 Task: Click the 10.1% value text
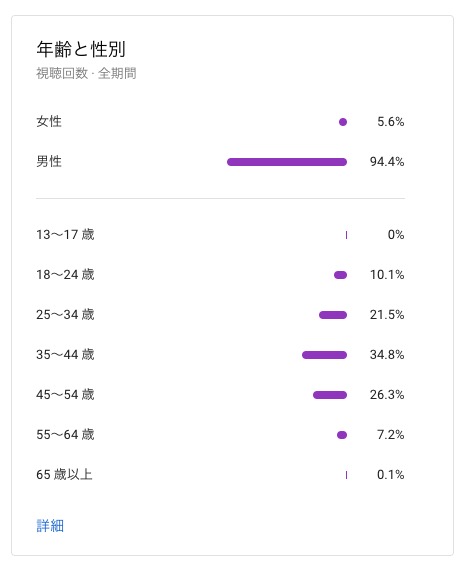tap(387, 275)
